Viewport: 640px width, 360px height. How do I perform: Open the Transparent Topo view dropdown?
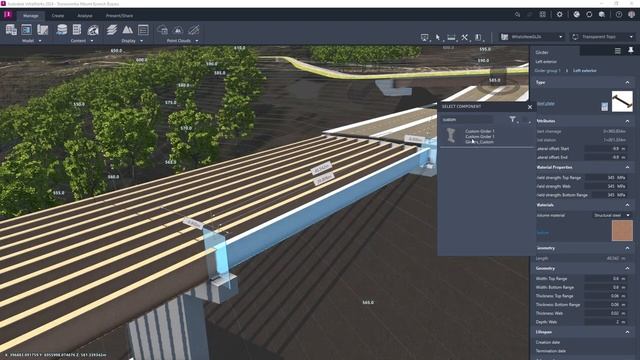[x=602, y=37]
